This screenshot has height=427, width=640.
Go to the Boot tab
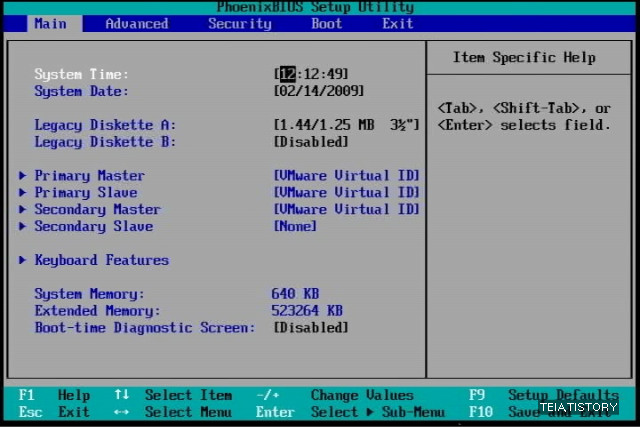[x=327, y=24]
